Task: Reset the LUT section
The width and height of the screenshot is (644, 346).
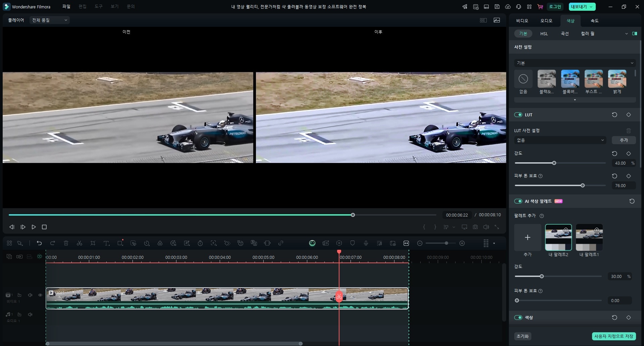Action: click(614, 115)
